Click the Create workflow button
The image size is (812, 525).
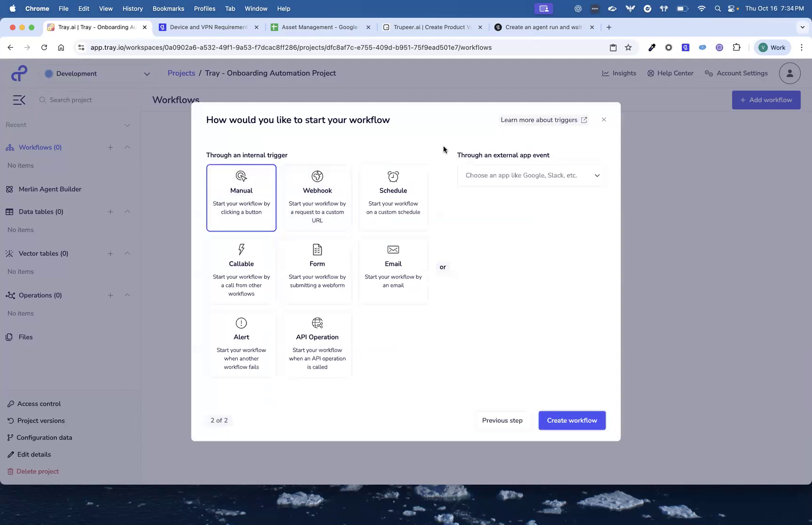[x=572, y=420]
